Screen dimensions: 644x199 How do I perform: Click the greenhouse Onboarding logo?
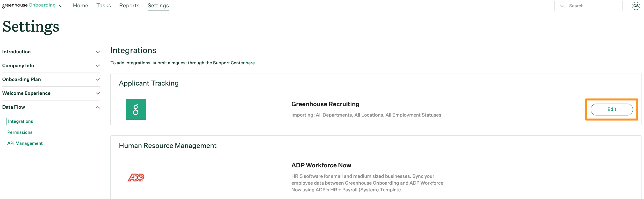coord(29,5)
